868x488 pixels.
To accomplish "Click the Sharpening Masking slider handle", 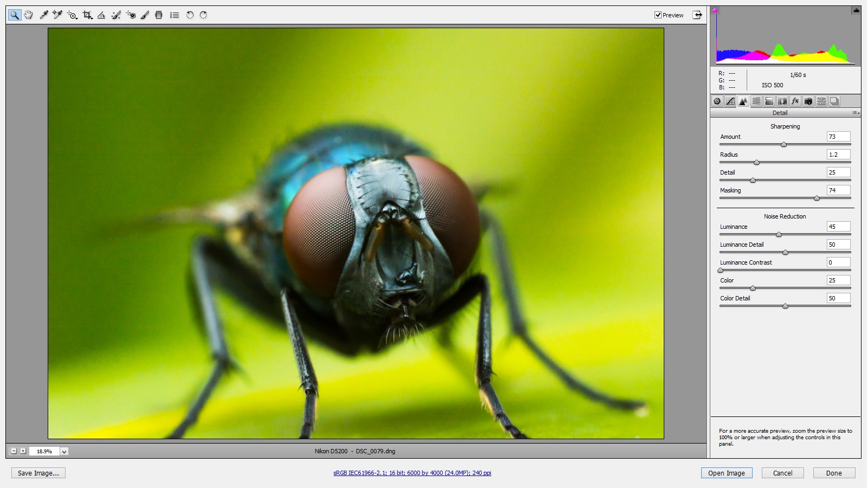I will click(x=817, y=198).
